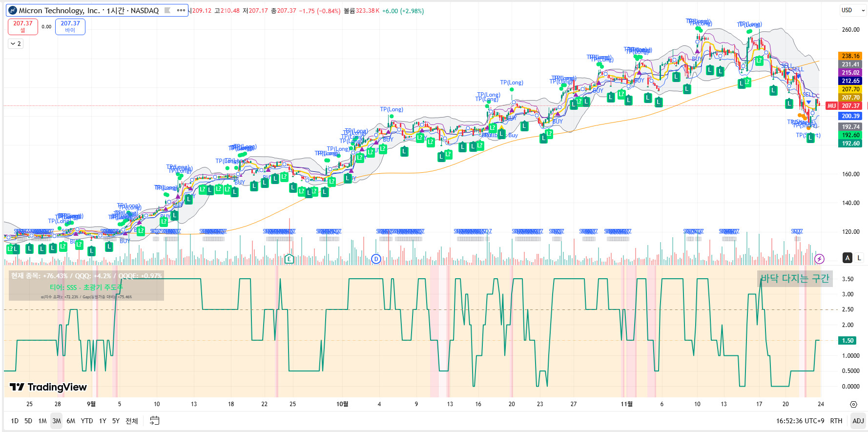The width and height of the screenshot is (868, 432).
Task: Open the symbol title 'Micron Technology, Inc.'
Action: tap(59, 10)
